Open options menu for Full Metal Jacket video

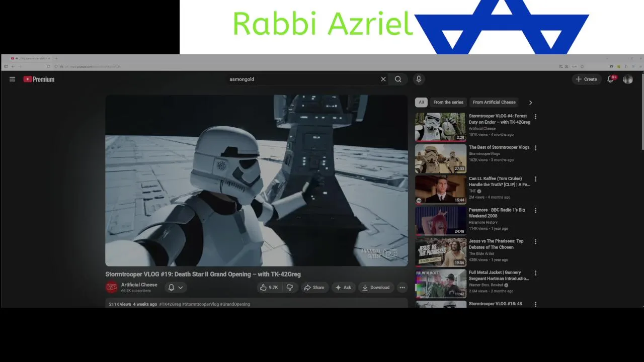535,273
